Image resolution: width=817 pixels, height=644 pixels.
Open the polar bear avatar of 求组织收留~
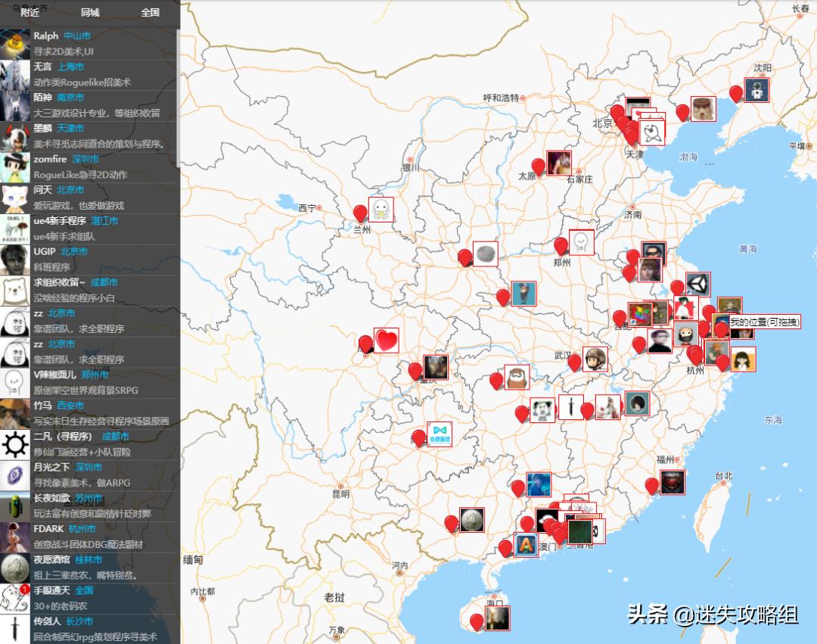14,291
